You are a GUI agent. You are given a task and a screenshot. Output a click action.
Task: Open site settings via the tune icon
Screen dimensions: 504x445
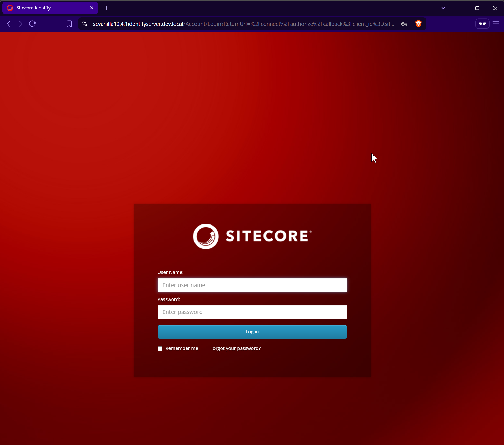tap(84, 24)
